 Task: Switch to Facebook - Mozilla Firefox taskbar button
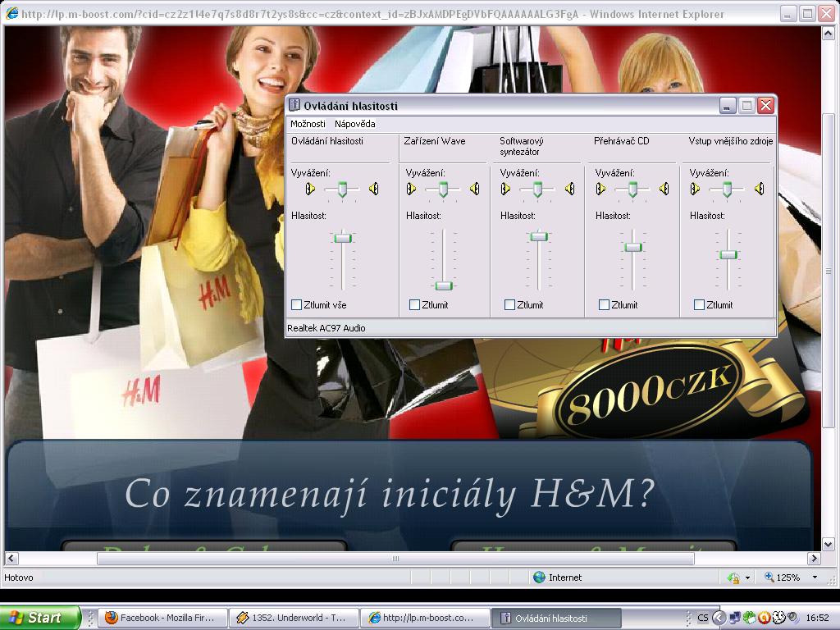pos(163,618)
